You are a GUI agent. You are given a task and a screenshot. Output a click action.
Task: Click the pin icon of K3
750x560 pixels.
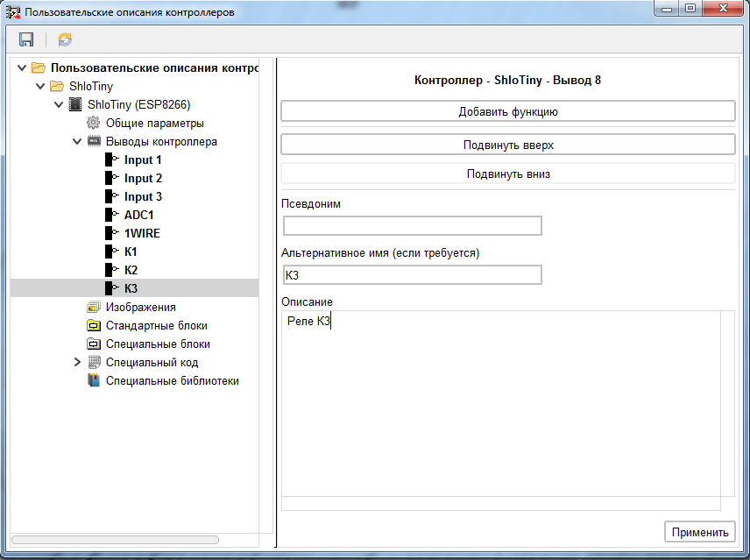click(112, 288)
